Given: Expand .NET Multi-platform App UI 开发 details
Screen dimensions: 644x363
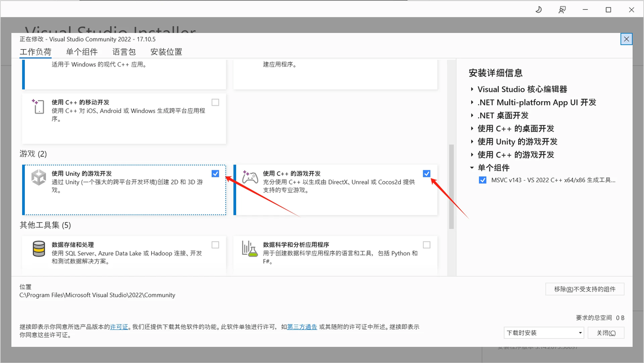Looking at the screenshot, I should pos(472,102).
